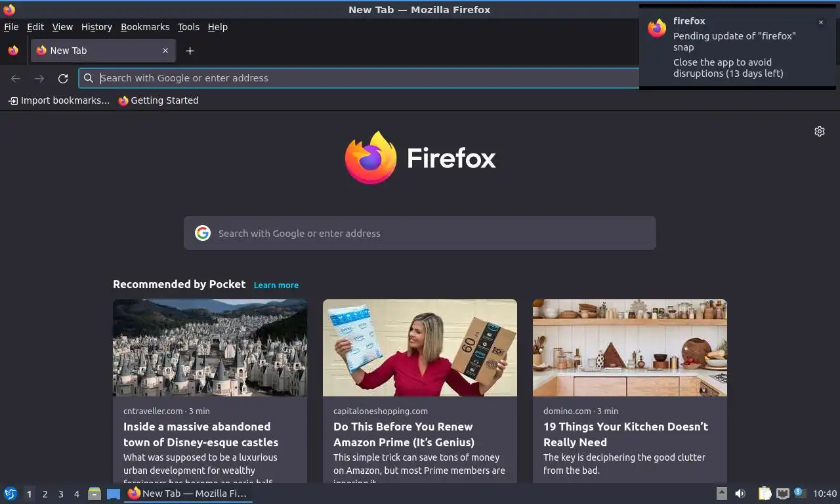Screen dimensions: 840x504
Task: Open the Edit menu
Action: [x=35, y=27]
